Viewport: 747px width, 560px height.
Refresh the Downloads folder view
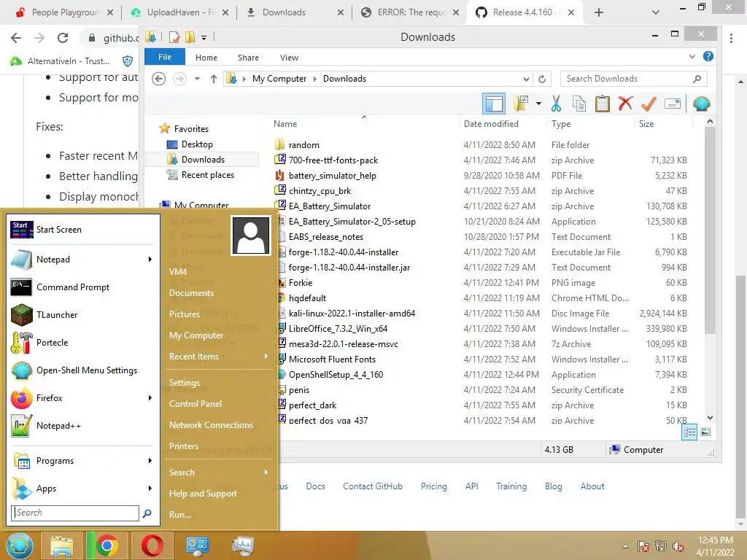coord(542,79)
